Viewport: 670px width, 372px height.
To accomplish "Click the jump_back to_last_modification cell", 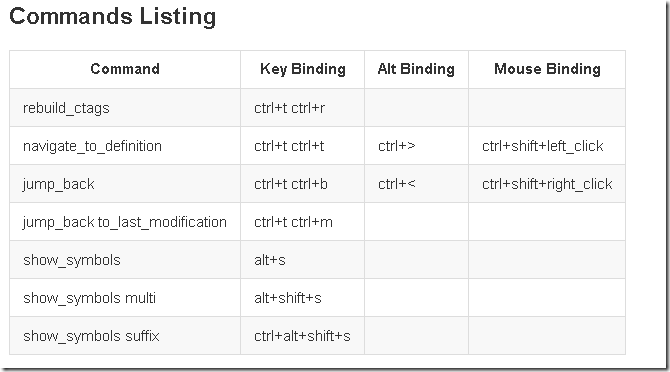I will [x=125, y=222].
